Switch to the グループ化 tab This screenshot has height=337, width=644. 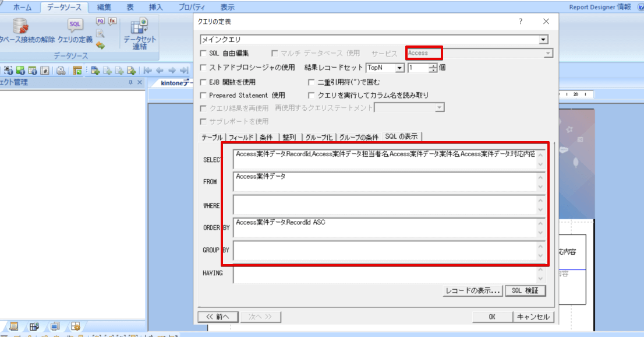pyautogui.click(x=319, y=137)
